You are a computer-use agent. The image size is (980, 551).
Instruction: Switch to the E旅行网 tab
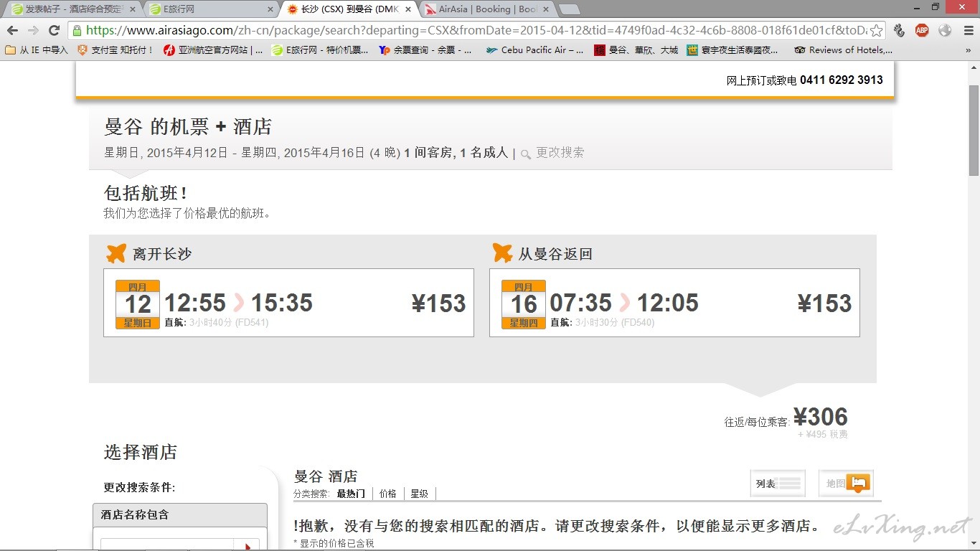pyautogui.click(x=210, y=9)
